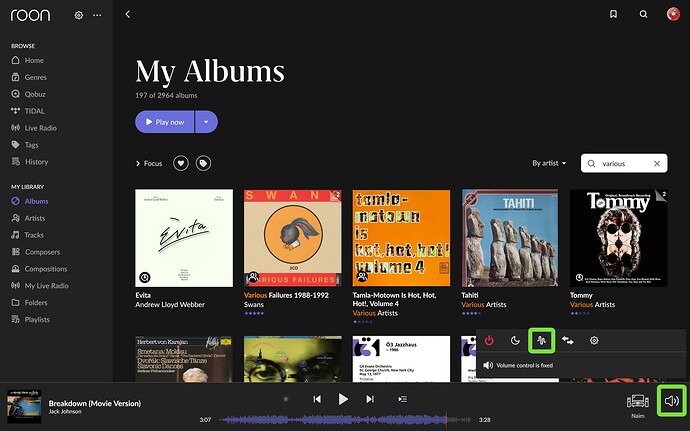Click the Swans artist link
This screenshot has width=690, height=431.
coord(254,305)
